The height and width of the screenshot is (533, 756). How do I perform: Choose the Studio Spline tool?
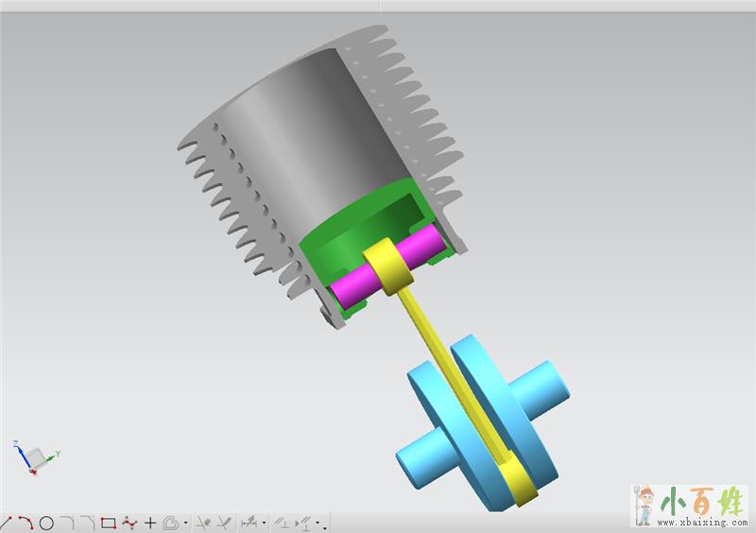(x=129, y=523)
